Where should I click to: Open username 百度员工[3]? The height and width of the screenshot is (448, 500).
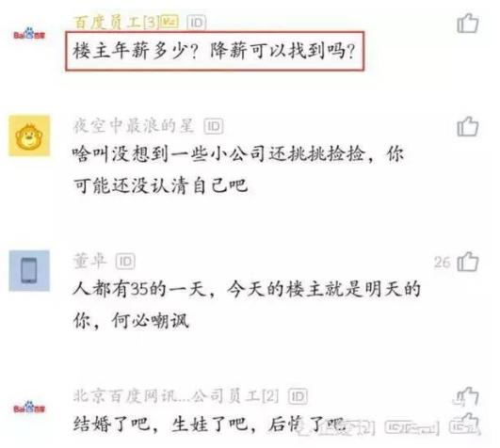(116, 23)
